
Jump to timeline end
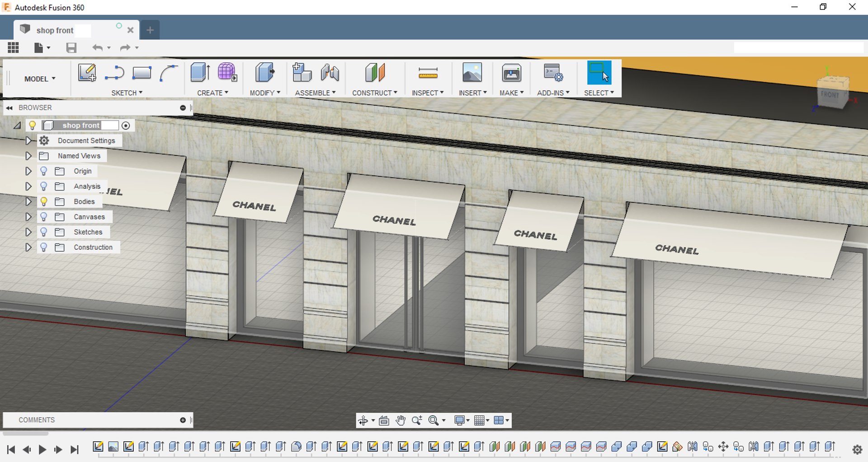[74, 449]
